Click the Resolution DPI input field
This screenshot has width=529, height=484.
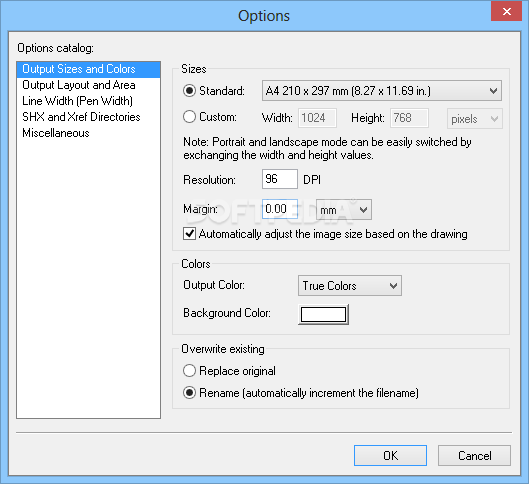coord(280,179)
